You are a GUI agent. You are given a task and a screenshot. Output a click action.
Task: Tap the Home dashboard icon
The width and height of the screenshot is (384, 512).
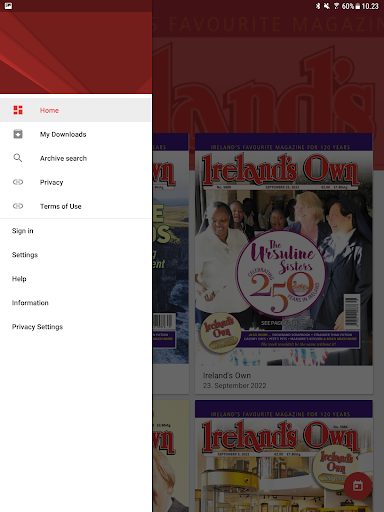coord(18,110)
